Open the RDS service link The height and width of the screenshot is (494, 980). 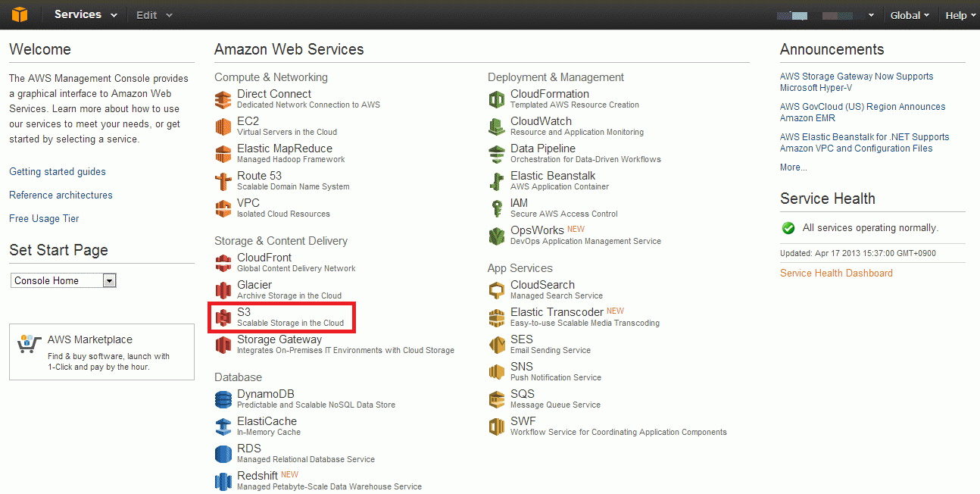pyautogui.click(x=249, y=449)
